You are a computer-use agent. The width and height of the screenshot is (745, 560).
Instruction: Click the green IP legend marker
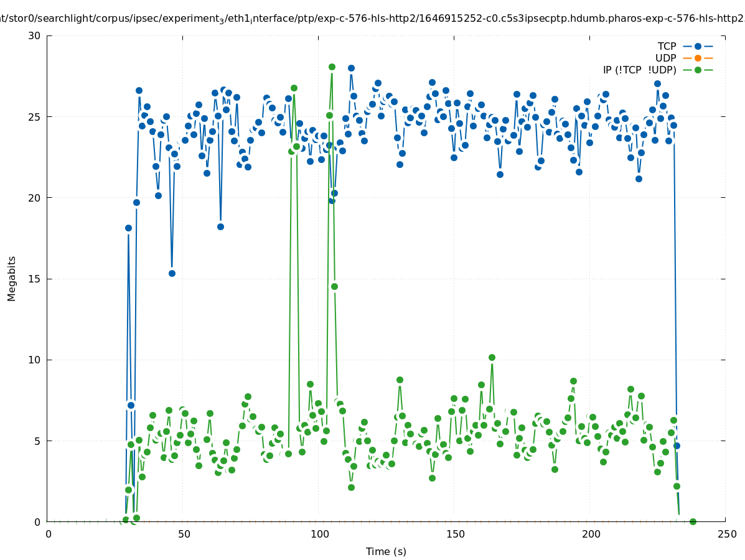[698, 70]
